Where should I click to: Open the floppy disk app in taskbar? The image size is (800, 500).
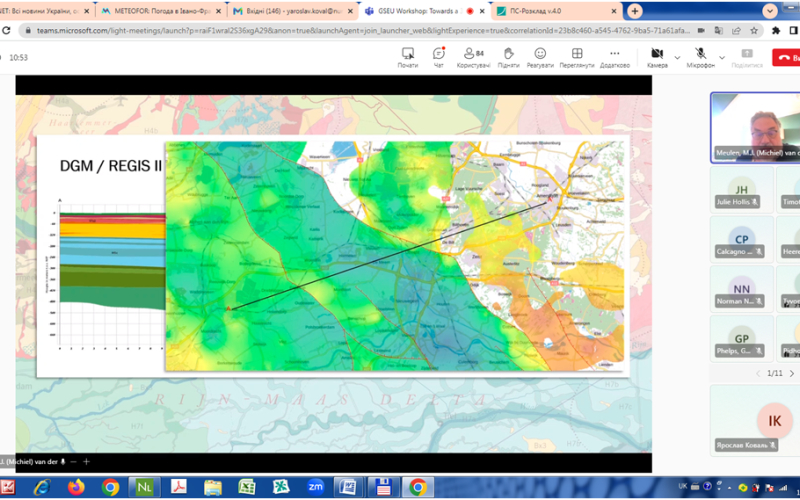coord(383,487)
